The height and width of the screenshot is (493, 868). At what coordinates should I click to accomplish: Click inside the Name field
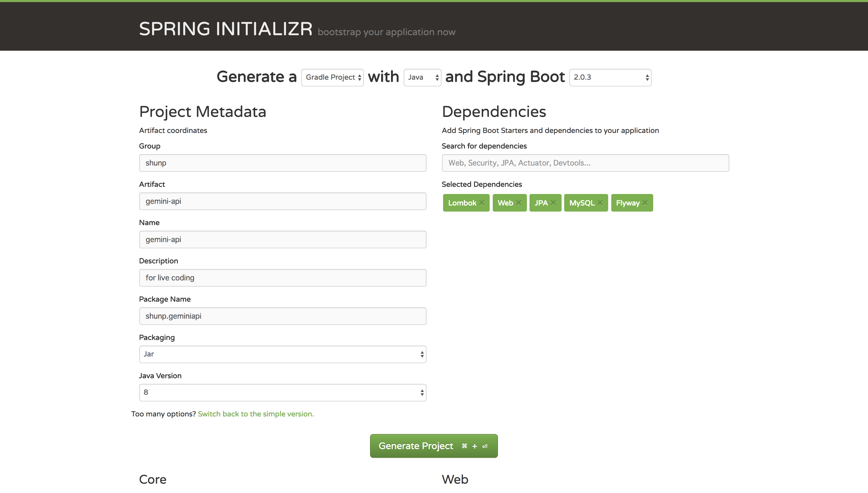pos(282,240)
